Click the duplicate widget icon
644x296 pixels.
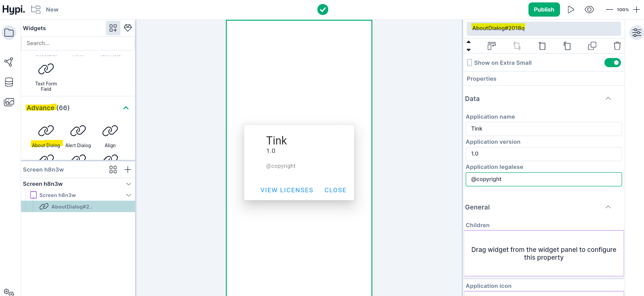pyautogui.click(x=592, y=46)
